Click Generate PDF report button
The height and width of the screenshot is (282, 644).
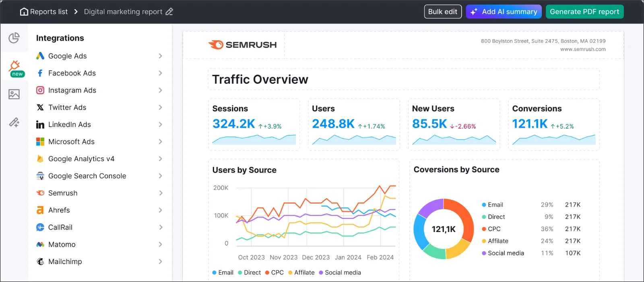pyautogui.click(x=584, y=12)
